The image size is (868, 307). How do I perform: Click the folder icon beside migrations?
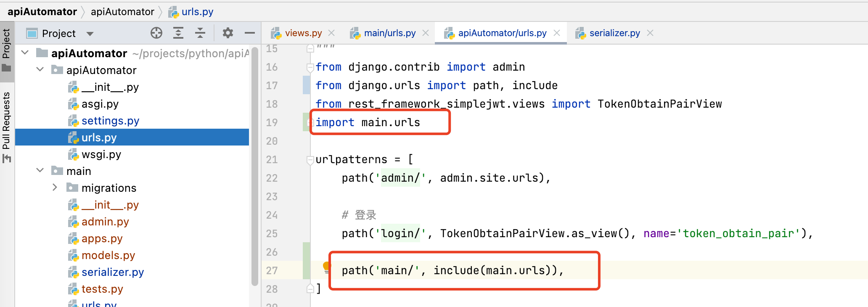click(72, 187)
